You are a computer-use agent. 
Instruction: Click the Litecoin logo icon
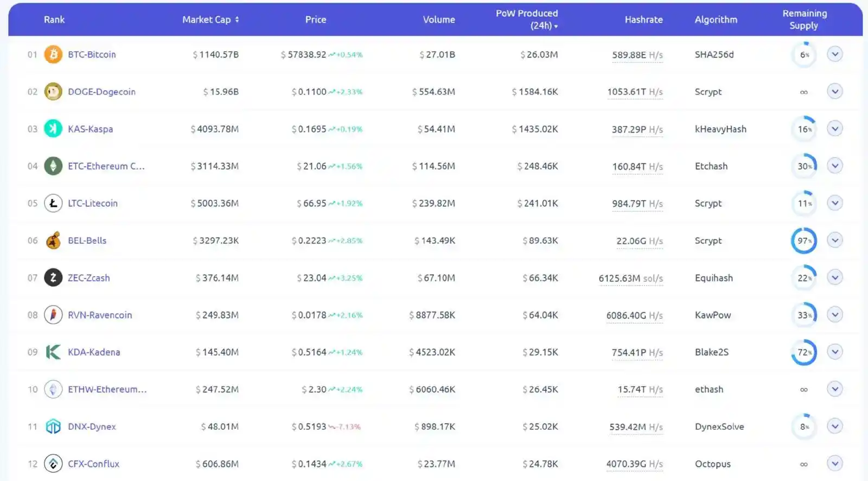53,203
